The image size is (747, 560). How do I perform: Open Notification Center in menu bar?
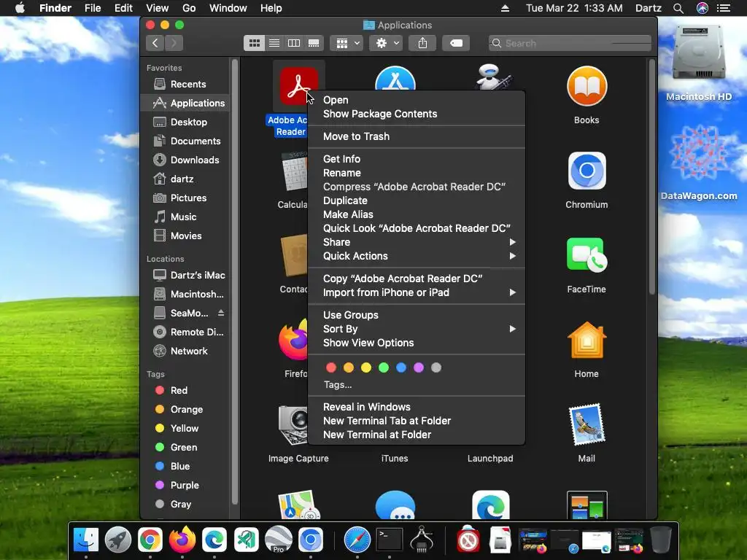click(724, 8)
